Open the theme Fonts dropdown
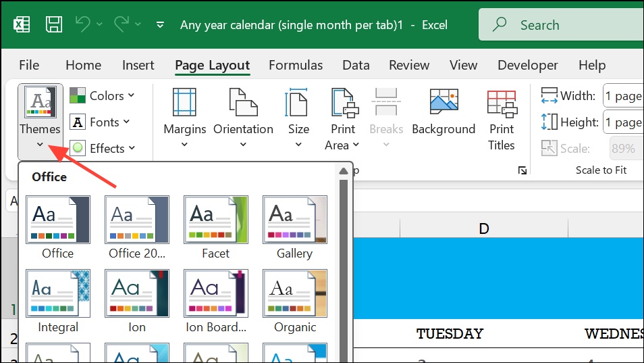Image resolution: width=644 pixels, height=363 pixels. click(x=100, y=122)
